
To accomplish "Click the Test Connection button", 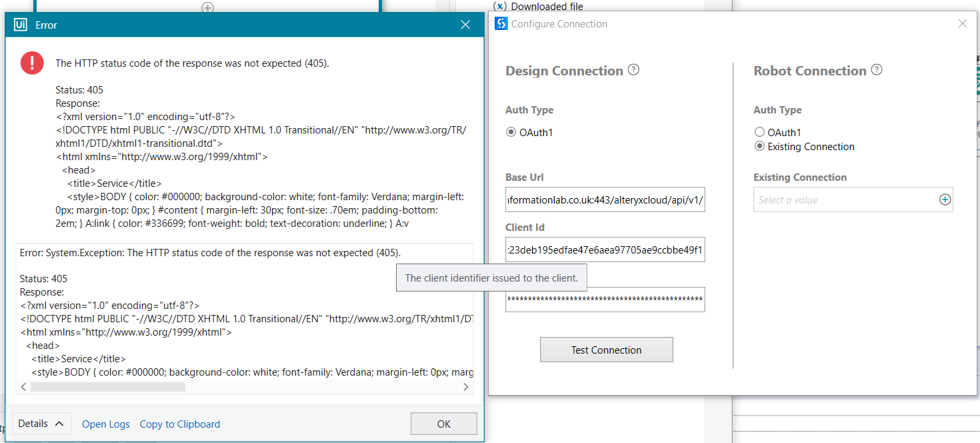I will pyautogui.click(x=607, y=350).
